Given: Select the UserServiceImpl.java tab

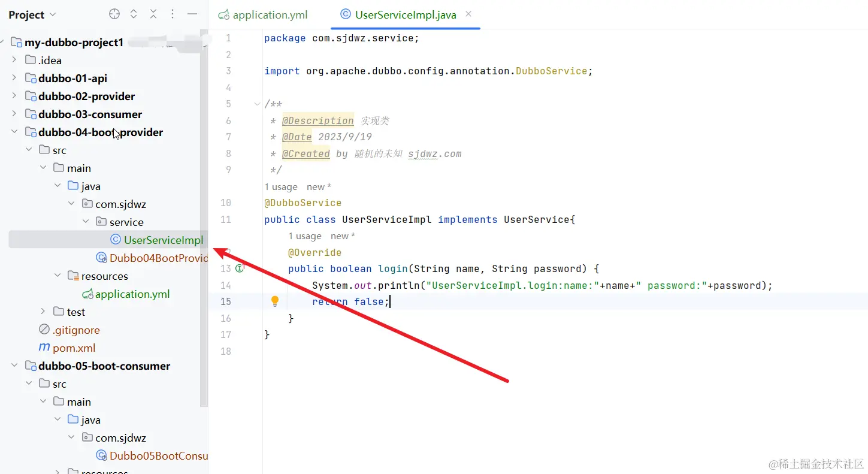Looking at the screenshot, I should point(406,15).
